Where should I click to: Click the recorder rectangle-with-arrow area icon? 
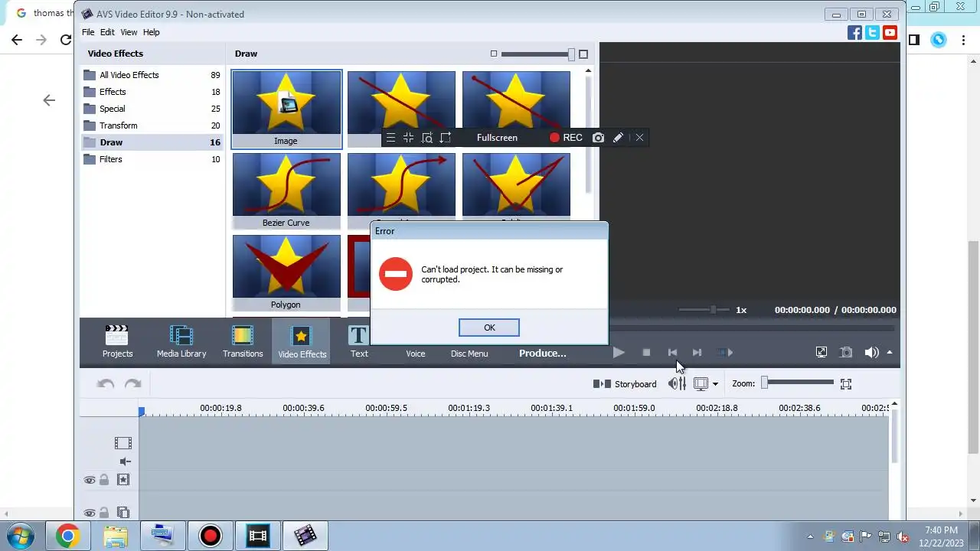[x=446, y=138]
